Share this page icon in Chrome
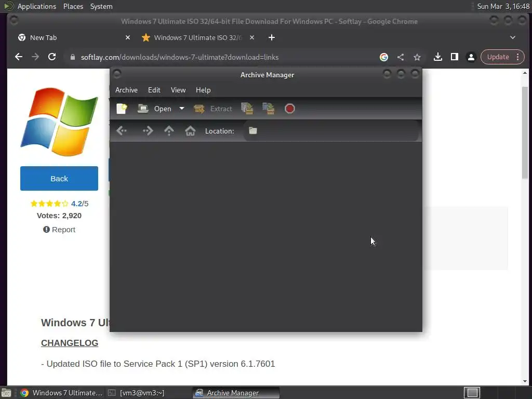Screen dimensions: 532x399 pyautogui.click(x=401, y=57)
